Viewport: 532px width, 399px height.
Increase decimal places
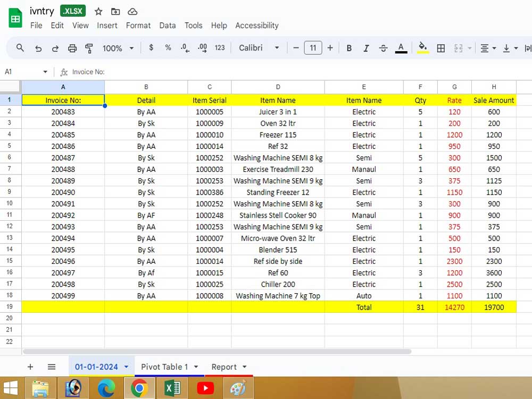202,48
